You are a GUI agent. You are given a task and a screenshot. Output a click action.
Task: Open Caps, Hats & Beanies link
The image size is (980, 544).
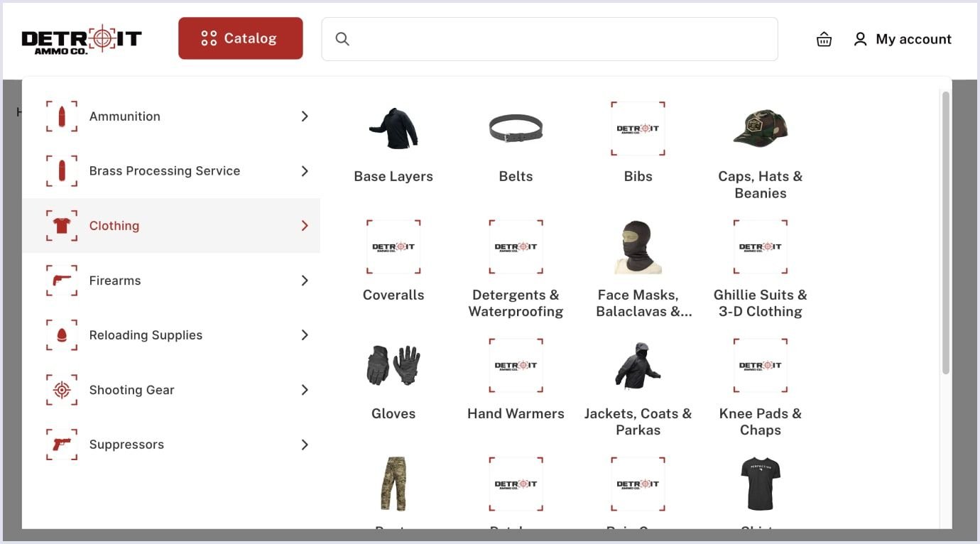760,185
